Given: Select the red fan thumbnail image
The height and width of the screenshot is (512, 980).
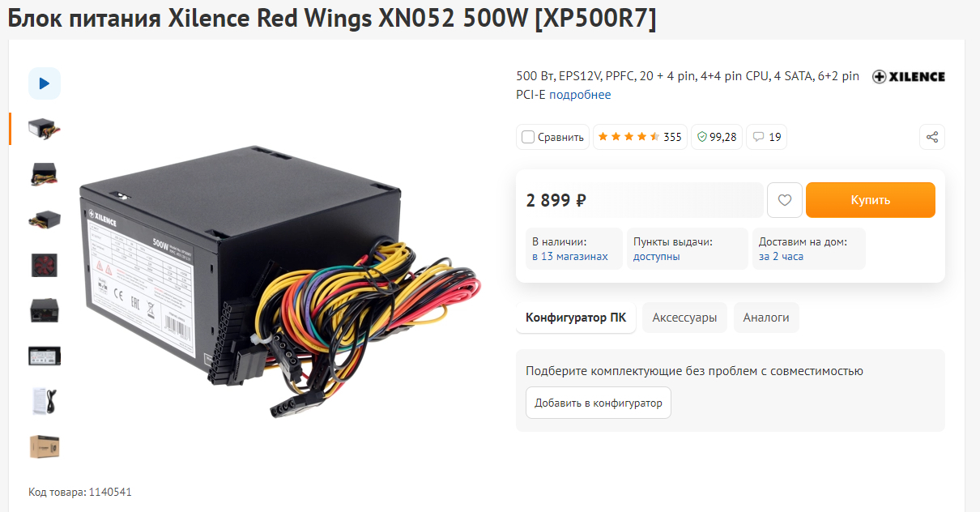Looking at the screenshot, I should click(x=45, y=265).
